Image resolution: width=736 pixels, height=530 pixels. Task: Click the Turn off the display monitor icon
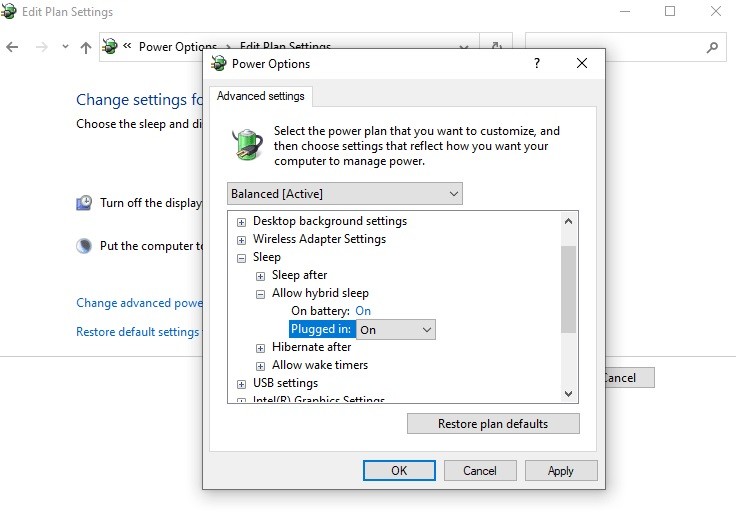tap(84, 203)
